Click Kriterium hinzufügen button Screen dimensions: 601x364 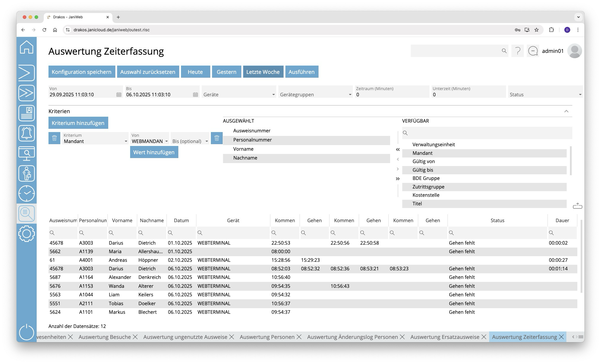78,123
